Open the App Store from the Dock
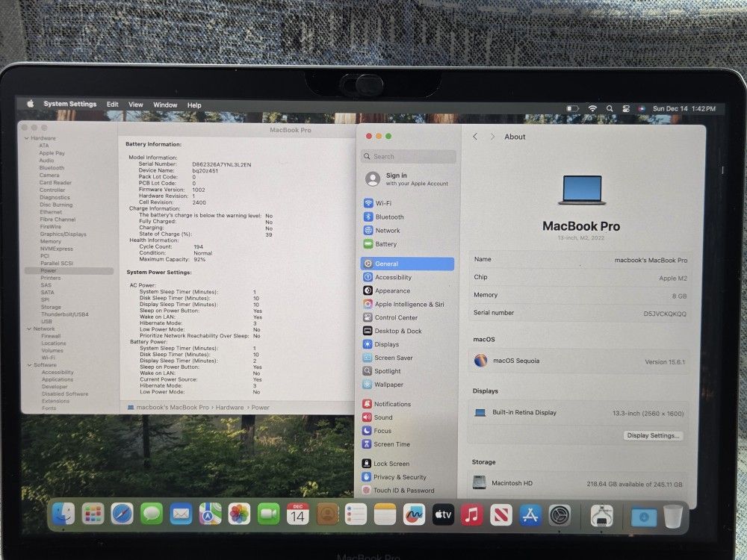 coord(530,514)
